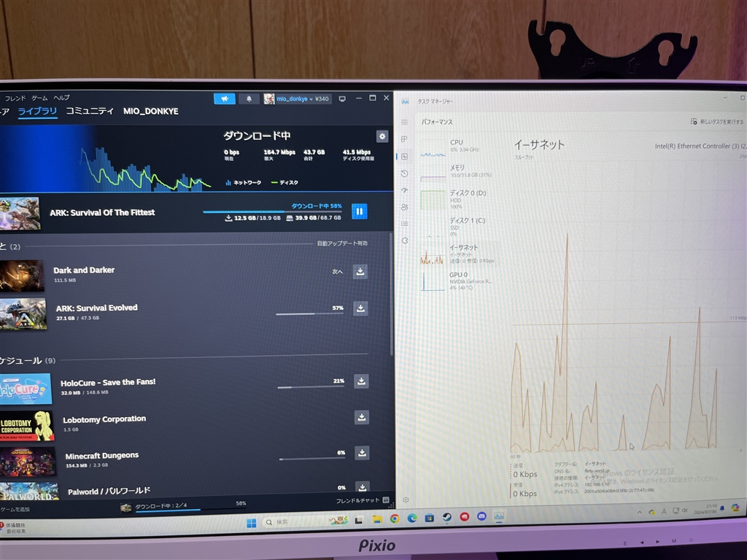Start Palworld download
The height and width of the screenshot is (560, 747).
(363, 487)
